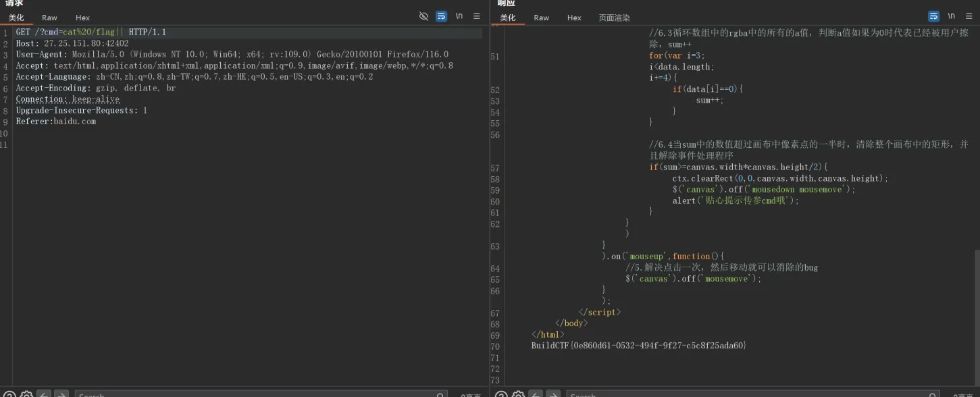
Task: Select the response 美化 (Pretty) tab
Action: click(508, 18)
